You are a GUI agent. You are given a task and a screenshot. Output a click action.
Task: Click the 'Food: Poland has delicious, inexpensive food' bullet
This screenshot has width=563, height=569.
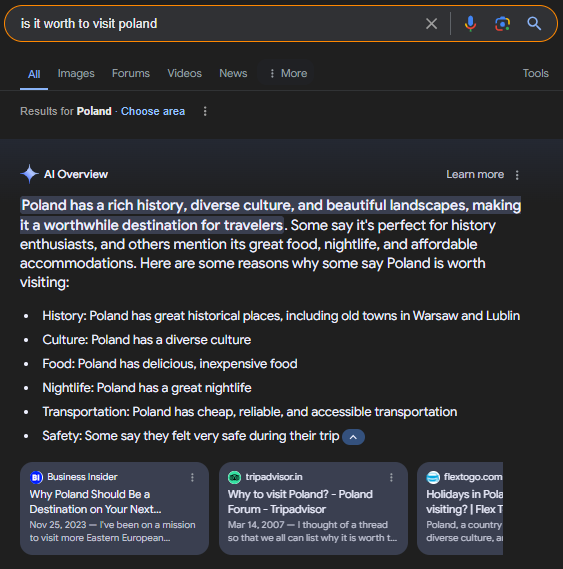click(170, 364)
